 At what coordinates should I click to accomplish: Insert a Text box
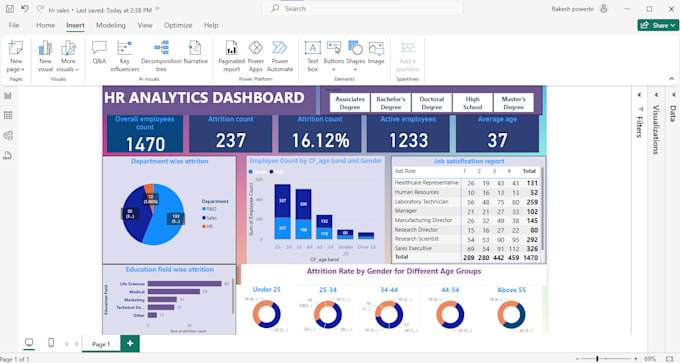[313, 56]
